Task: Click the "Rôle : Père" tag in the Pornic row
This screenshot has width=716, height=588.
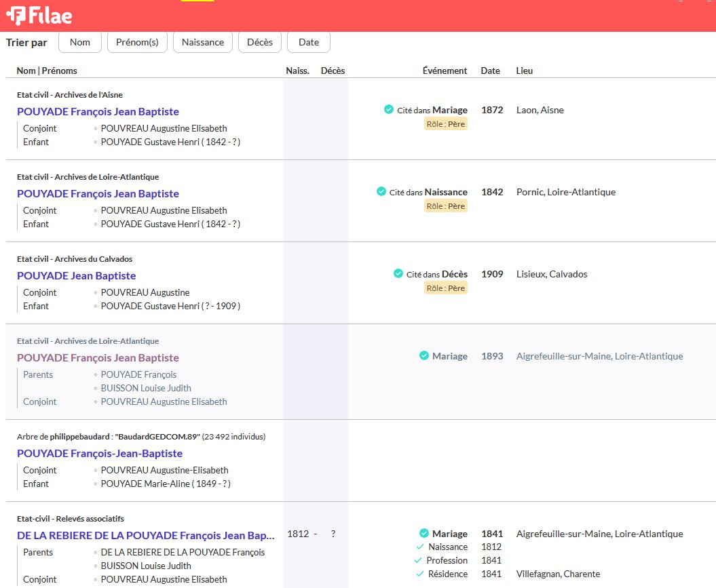Action: pyautogui.click(x=446, y=206)
